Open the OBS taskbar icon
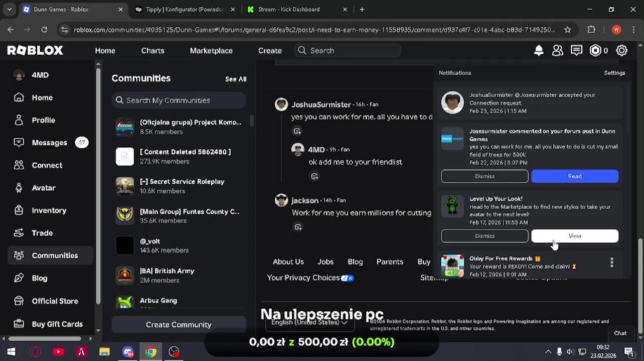Viewport: 644px width, 361px height. click(174, 352)
